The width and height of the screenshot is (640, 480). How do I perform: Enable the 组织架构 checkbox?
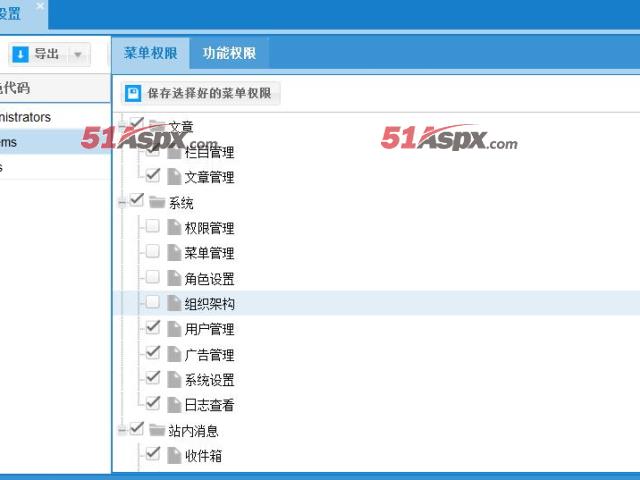tap(153, 302)
